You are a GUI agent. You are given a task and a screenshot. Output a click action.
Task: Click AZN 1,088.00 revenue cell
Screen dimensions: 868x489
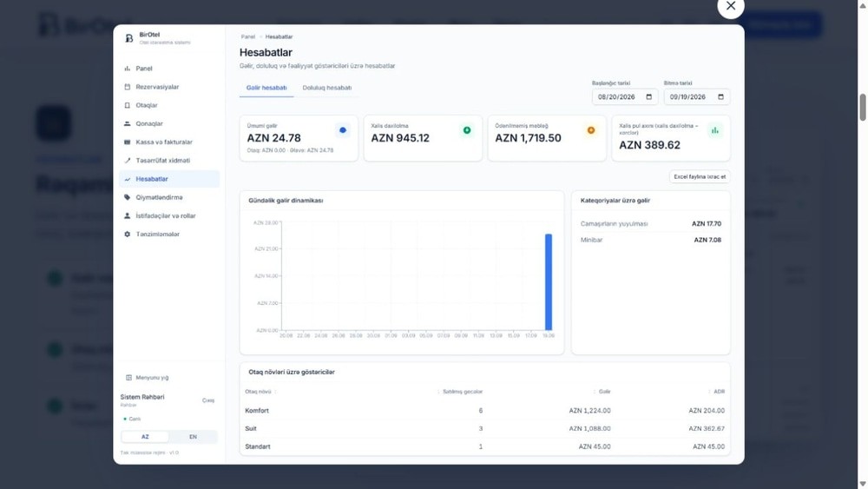589,429
